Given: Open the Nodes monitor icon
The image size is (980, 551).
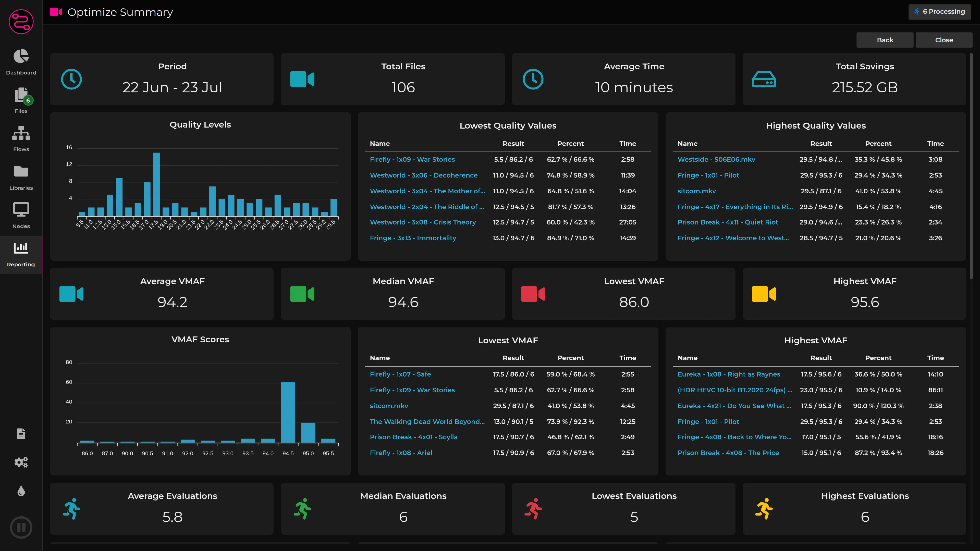Looking at the screenshot, I should [x=21, y=210].
